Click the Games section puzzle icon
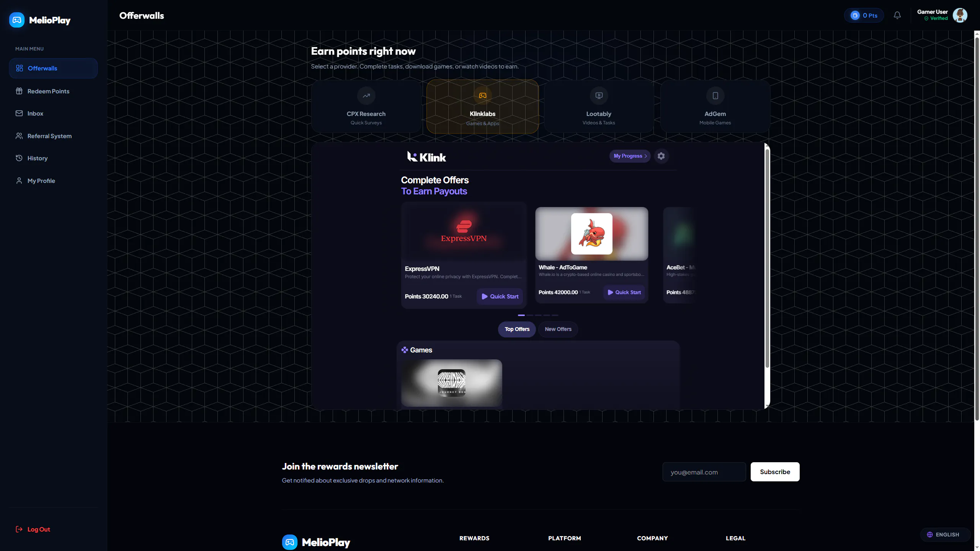The width and height of the screenshot is (980, 551). click(405, 350)
